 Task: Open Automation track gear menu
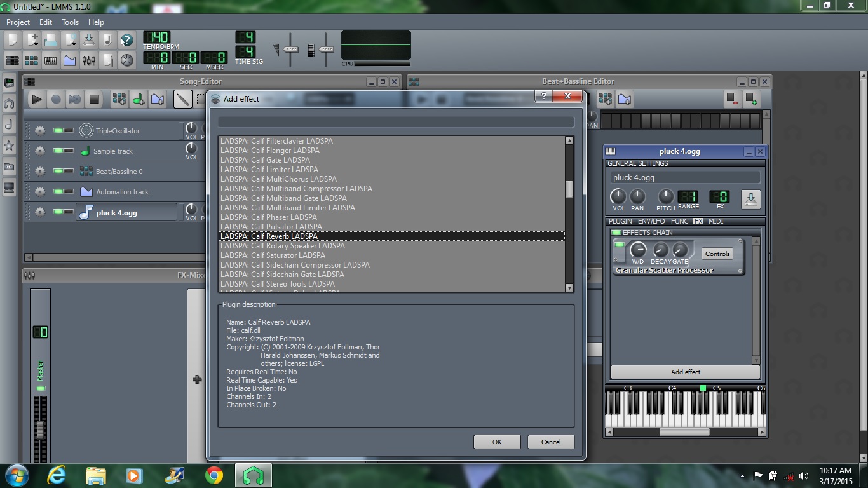pos(40,192)
